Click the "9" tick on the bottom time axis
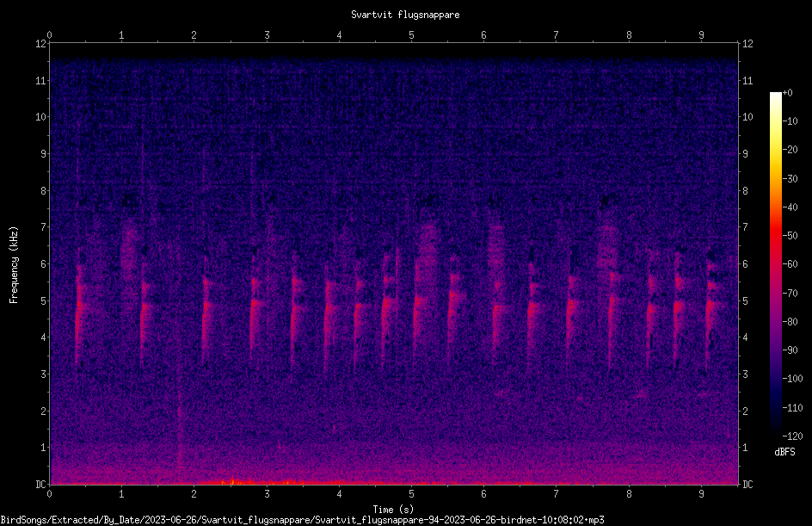 tap(701, 494)
